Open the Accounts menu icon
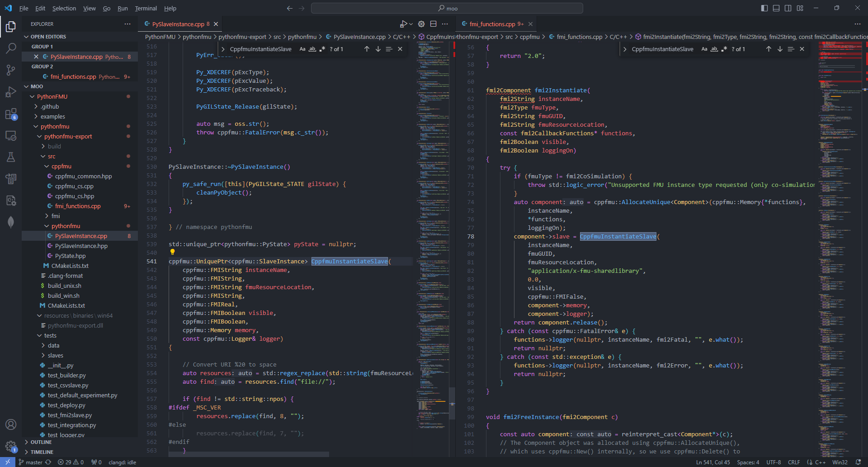The width and height of the screenshot is (868, 467). (x=11, y=424)
